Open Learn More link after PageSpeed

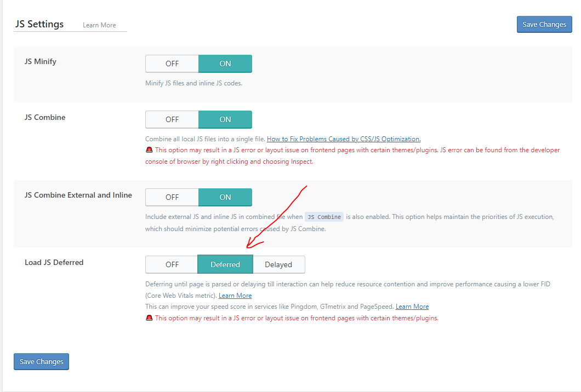point(412,307)
